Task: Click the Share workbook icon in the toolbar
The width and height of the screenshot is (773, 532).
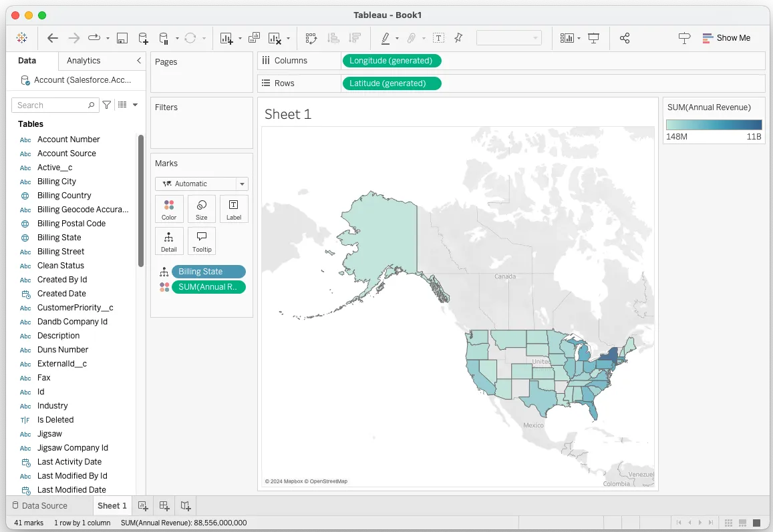Action: pos(625,38)
